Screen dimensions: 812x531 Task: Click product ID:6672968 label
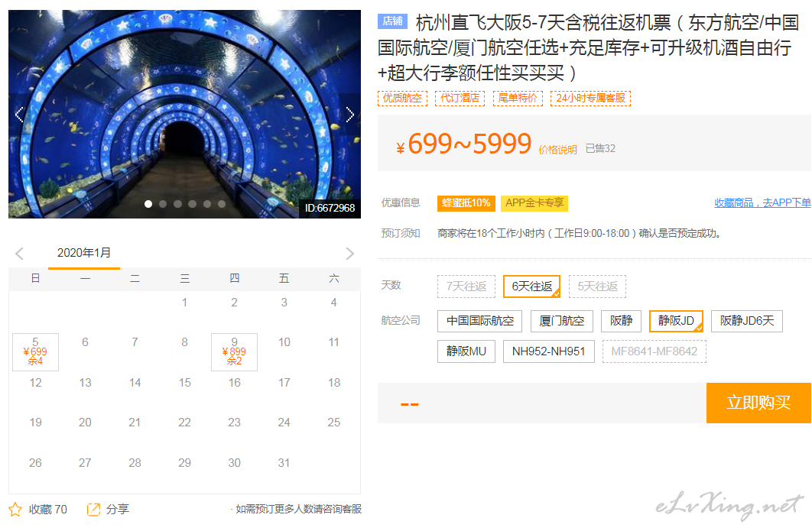pyautogui.click(x=330, y=208)
